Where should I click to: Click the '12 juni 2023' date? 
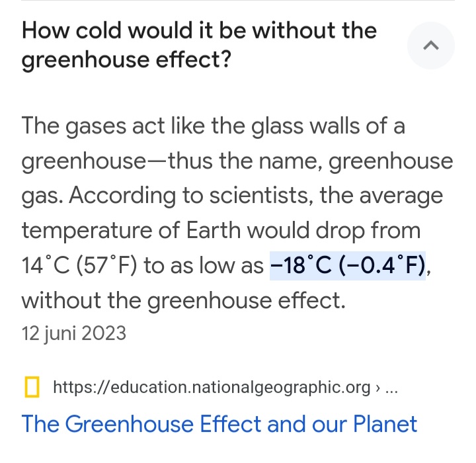[73, 333]
